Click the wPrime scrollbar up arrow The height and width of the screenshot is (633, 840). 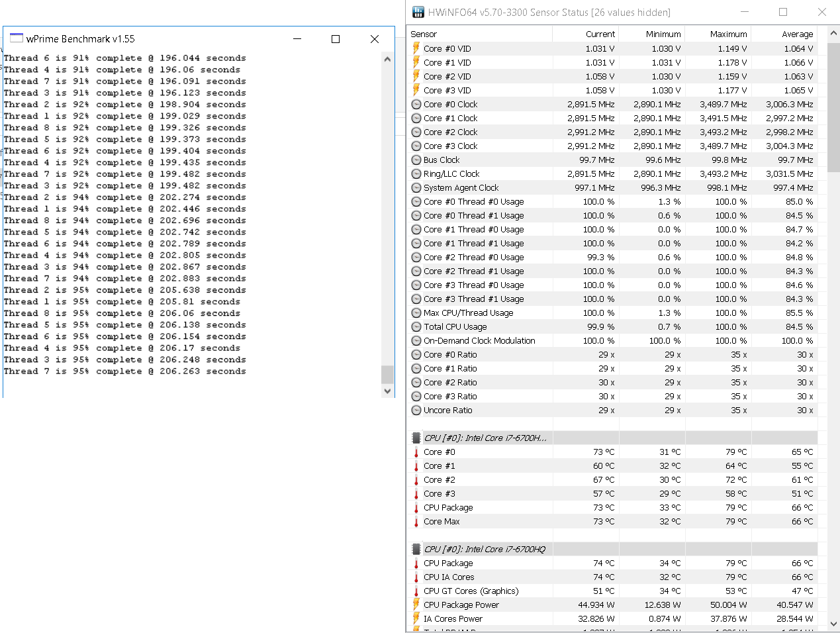388,59
